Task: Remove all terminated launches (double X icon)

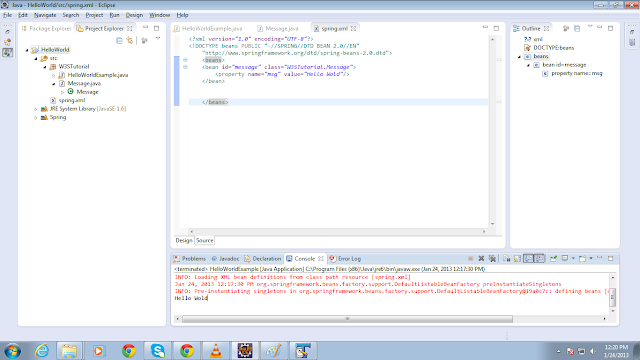Action: click(492, 259)
